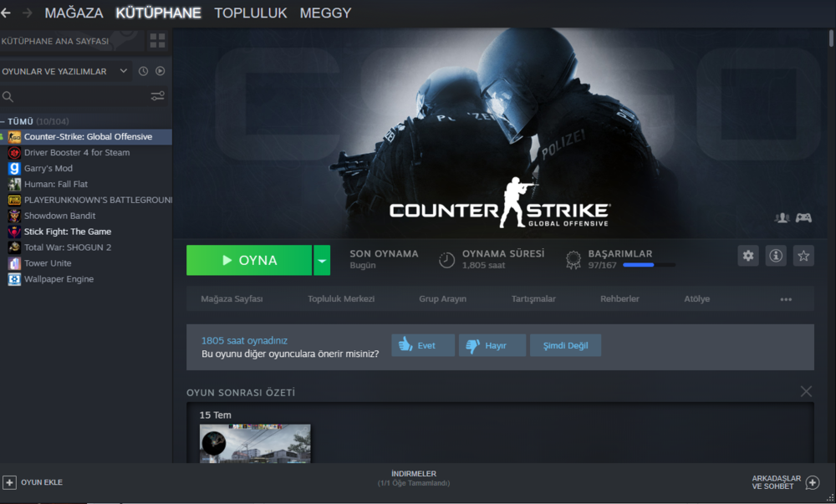The height and width of the screenshot is (504, 836).
Task: Open Tartışmalar tab
Action: click(x=533, y=299)
